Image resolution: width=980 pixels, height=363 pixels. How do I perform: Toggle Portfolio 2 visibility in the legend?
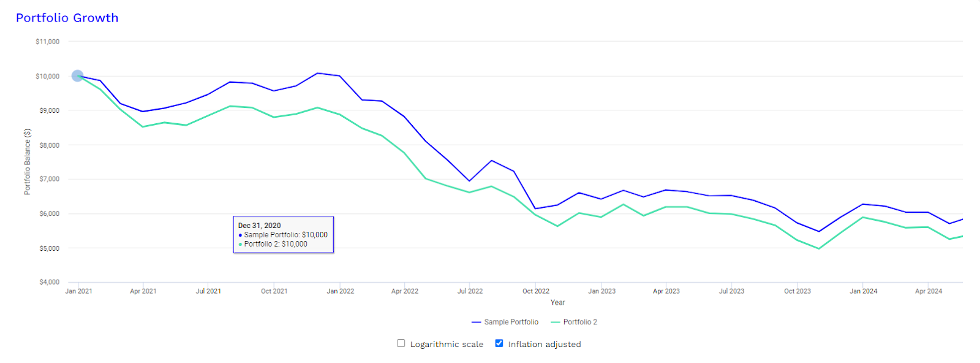580,321
